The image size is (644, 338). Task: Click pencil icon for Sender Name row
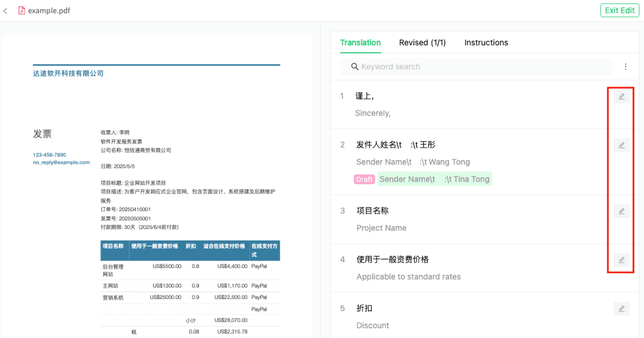[x=621, y=145]
